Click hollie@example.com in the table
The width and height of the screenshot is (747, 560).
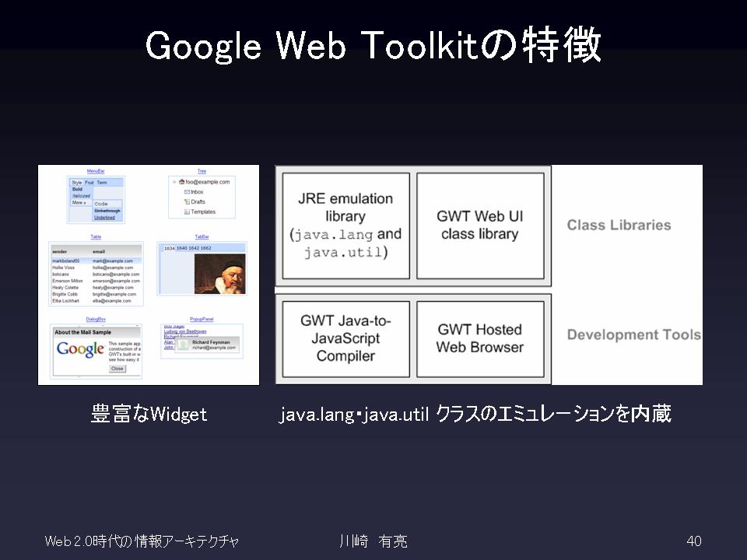(x=113, y=268)
